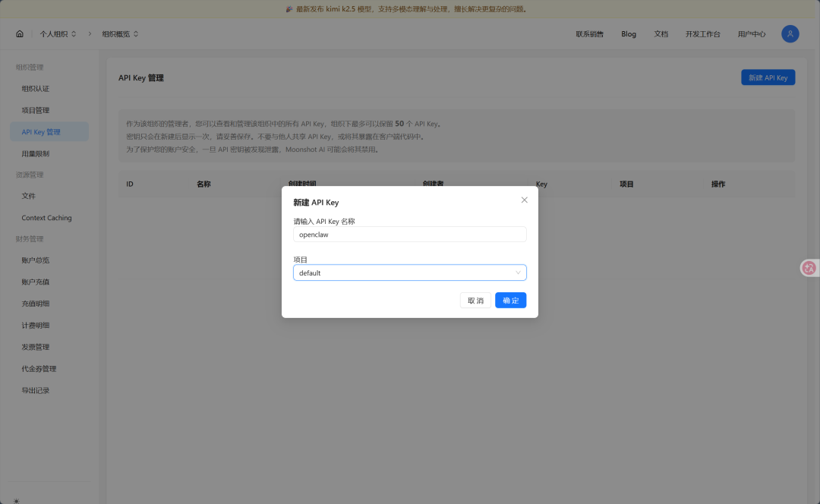
Task: Click the 新建 API Key button at top right
Action: (768, 77)
